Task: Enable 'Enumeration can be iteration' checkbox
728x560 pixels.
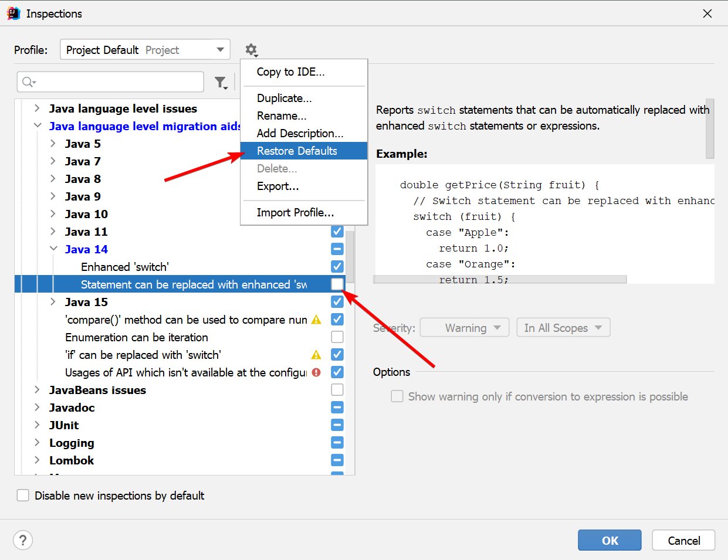Action: [x=337, y=337]
